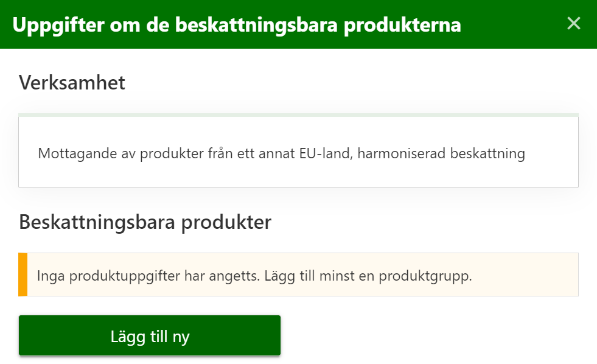The height and width of the screenshot is (364, 597).
Task: Click 'harmoniserad beskattning' in the activity box
Action: point(441,153)
